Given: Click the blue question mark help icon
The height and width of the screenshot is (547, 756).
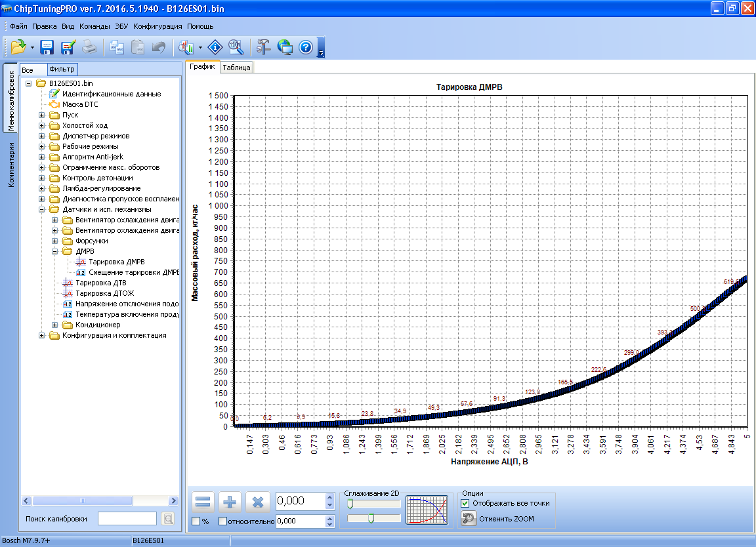Looking at the screenshot, I should [305, 47].
